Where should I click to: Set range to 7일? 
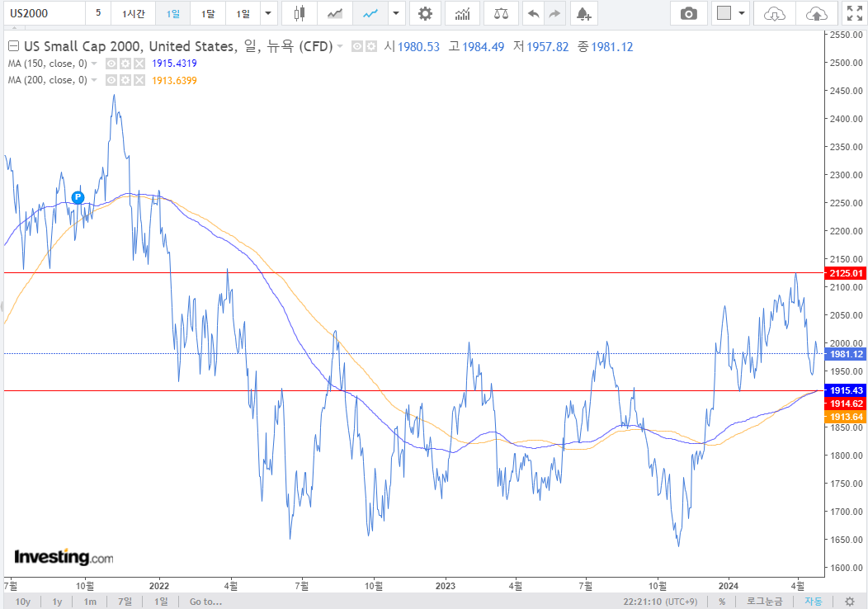tap(125, 602)
